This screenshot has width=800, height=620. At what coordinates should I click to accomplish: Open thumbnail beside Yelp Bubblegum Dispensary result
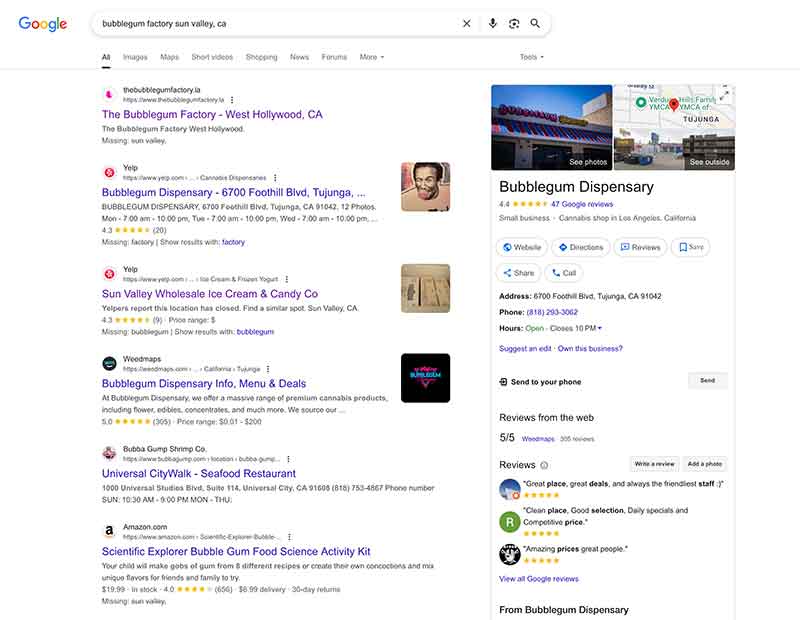pos(426,187)
